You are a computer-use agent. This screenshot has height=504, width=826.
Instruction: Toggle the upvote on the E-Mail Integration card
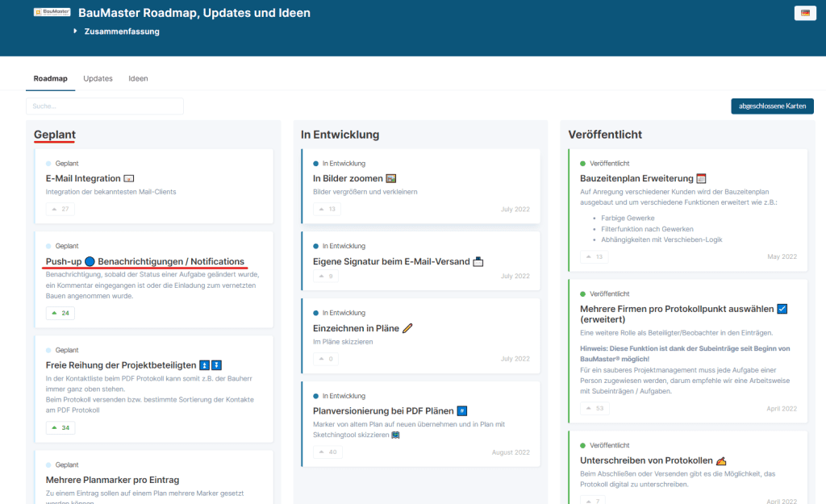tap(60, 208)
